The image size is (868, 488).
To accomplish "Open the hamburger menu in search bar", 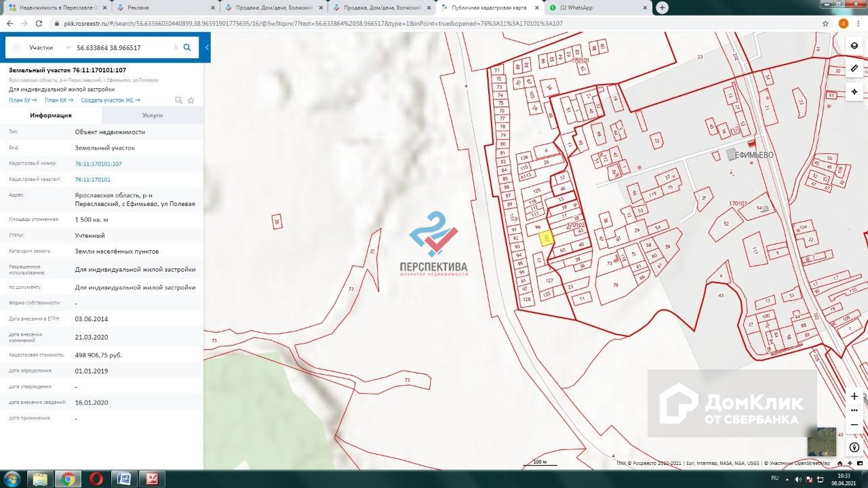I will pyautogui.click(x=16, y=48).
